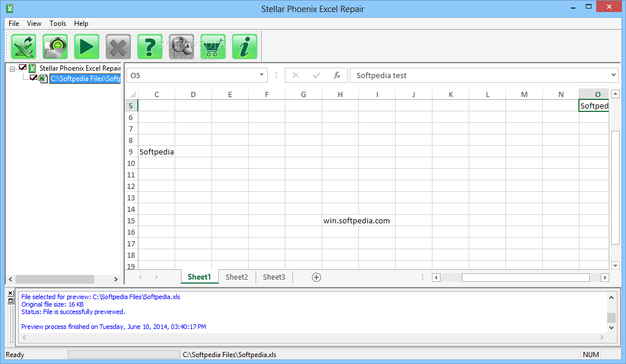The width and height of the screenshot is (626, 364).
Task: Start repair with the green play icon
Action: coord(87,47)
